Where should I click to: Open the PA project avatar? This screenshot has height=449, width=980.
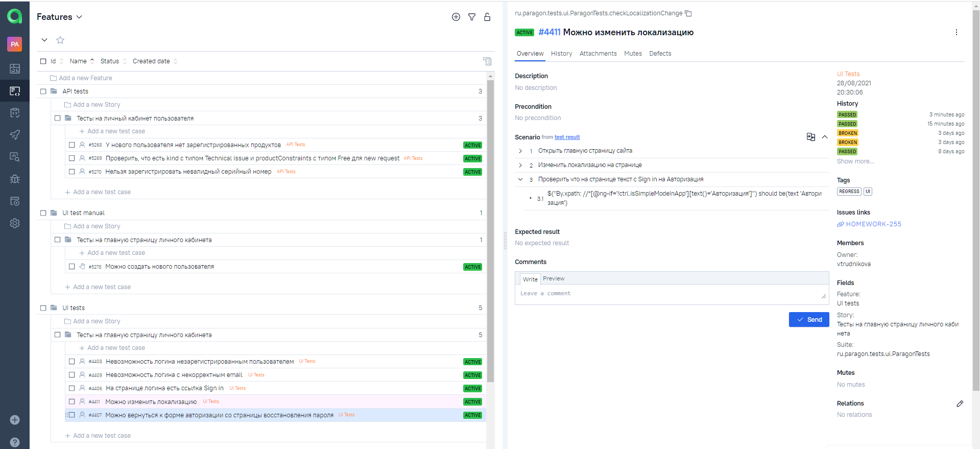(x=15, y=44)
